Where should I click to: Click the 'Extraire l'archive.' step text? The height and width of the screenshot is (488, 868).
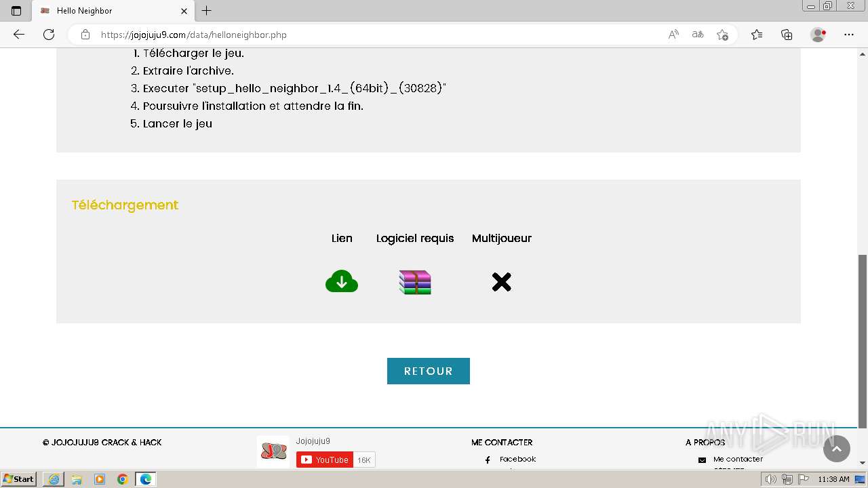pyautogui.click(x=188, y=70)
